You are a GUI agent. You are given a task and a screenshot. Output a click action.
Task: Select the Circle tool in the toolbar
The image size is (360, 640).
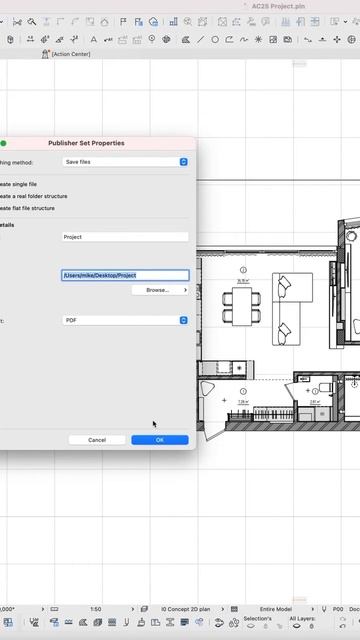pos(215,40)
